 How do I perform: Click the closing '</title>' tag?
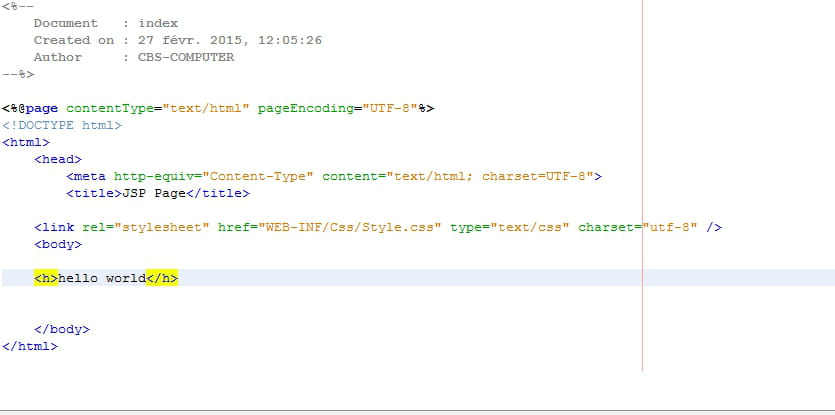click(x=218, y=193)
